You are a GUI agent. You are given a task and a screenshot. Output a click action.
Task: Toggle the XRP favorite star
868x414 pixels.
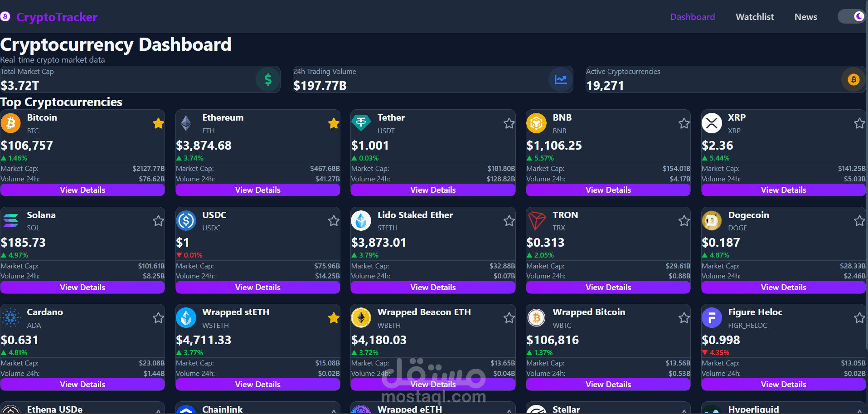coord(859,123)
